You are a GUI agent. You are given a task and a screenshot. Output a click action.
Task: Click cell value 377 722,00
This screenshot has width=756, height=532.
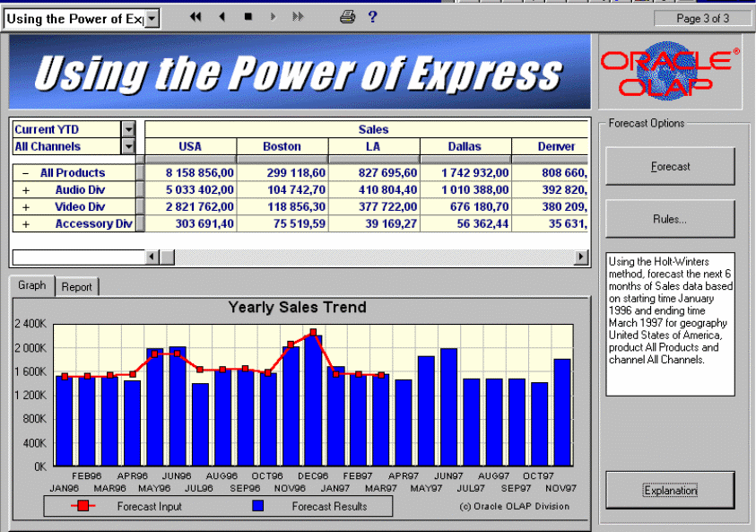click(x=373, y=206)
